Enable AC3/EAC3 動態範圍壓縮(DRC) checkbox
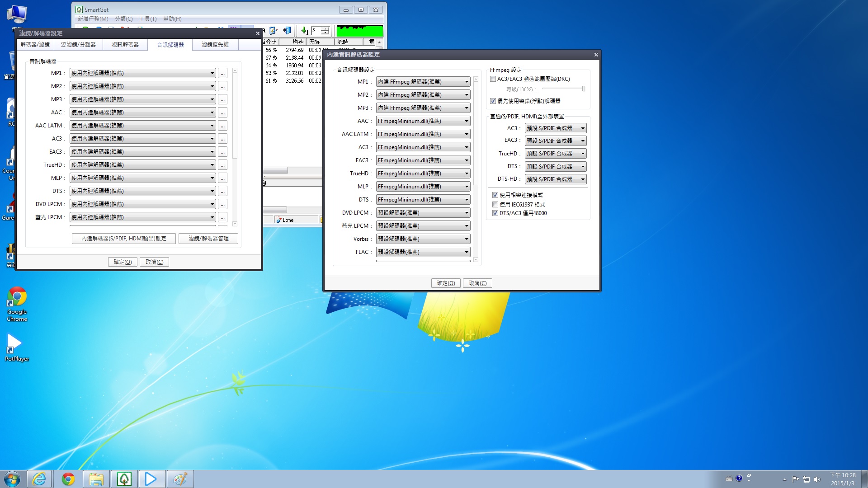The height and width of the screenshot is (488, 868). [493, 79]
